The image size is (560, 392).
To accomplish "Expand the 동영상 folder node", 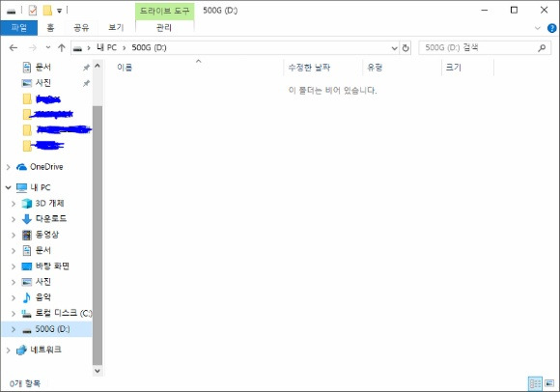I will point(14,235).
